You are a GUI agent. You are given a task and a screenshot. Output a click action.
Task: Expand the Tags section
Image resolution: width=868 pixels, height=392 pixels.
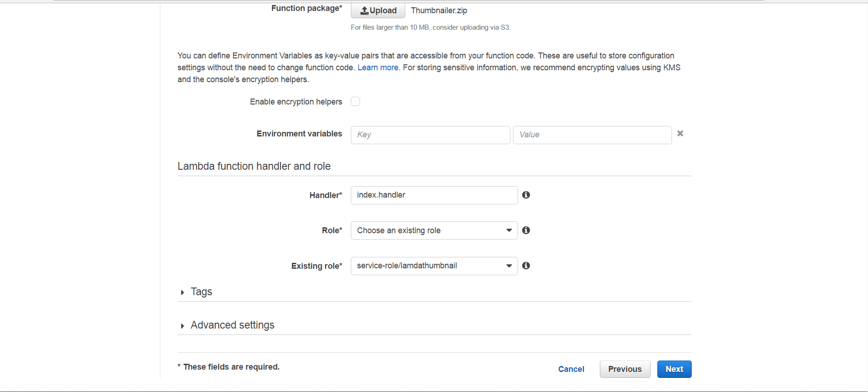tap(196, 292)
